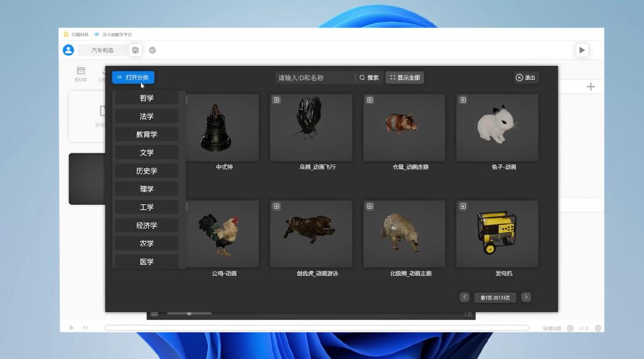Click the small play icon at bottom left

[x=72, y=328]
